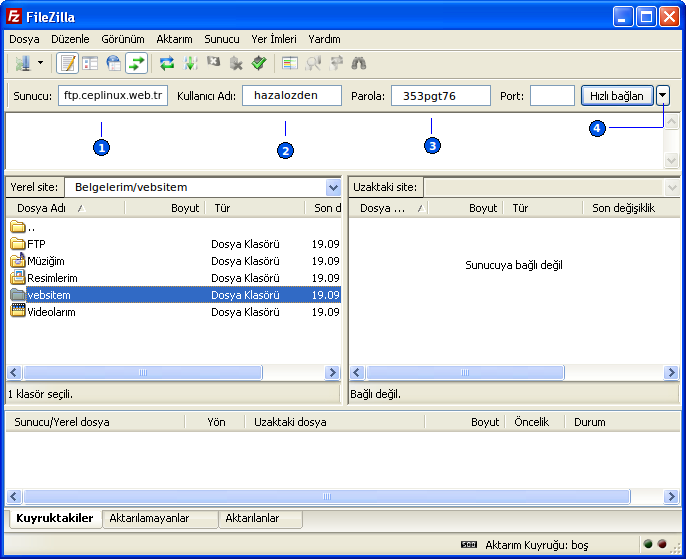The width and height of the screenshot is (686, 559).
Task: Expand Uzaktaki site path dropdown
Action: (x=672, y=188)
